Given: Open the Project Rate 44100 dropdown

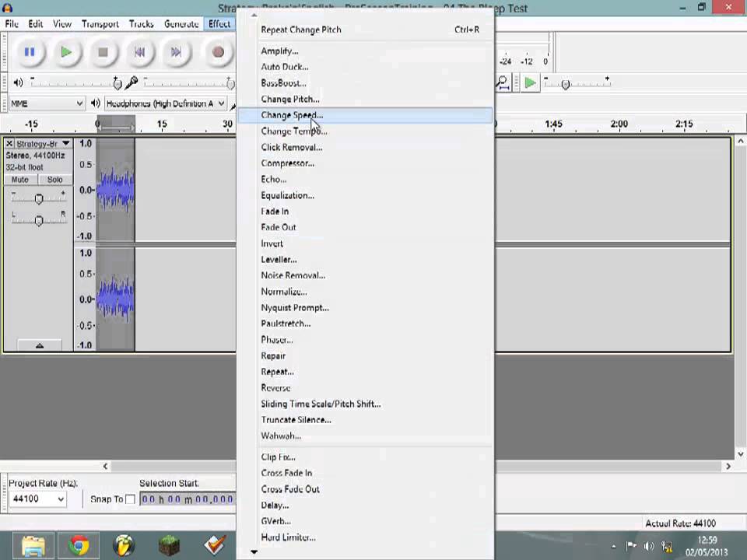Looking at the screenshot, I should point(37,499).
